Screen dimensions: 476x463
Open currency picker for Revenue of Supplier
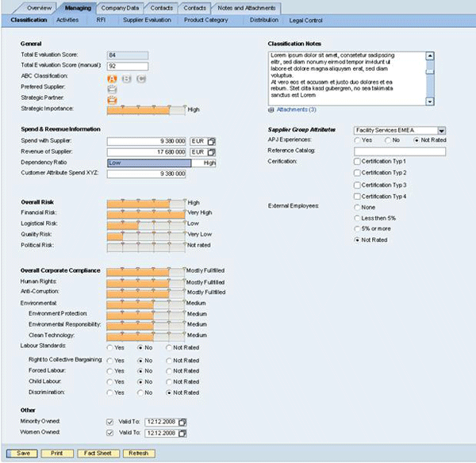(212, 151)
